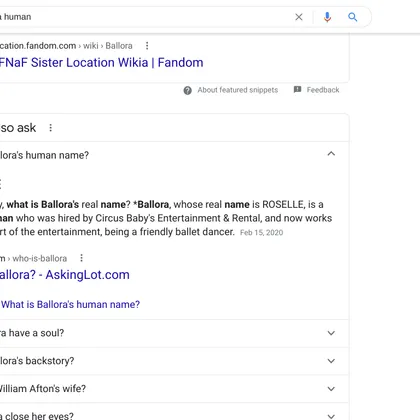Click inside the search text field

click(x=143, y=17)
